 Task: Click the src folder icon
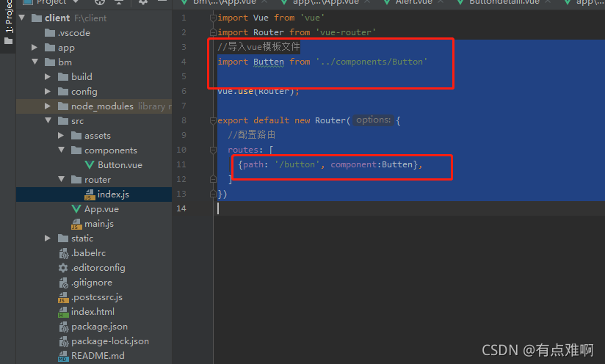[x=63, y=120]
